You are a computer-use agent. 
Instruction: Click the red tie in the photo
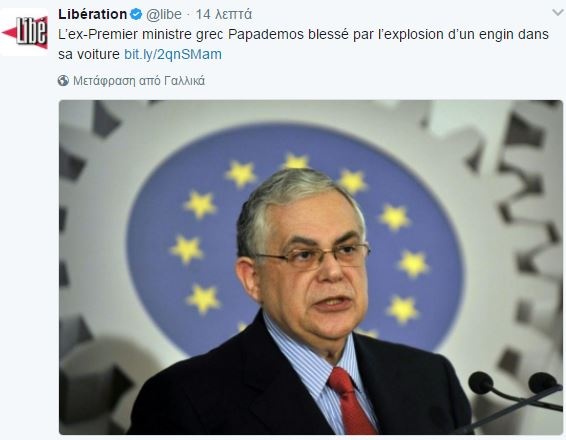[x=351, y=400]
